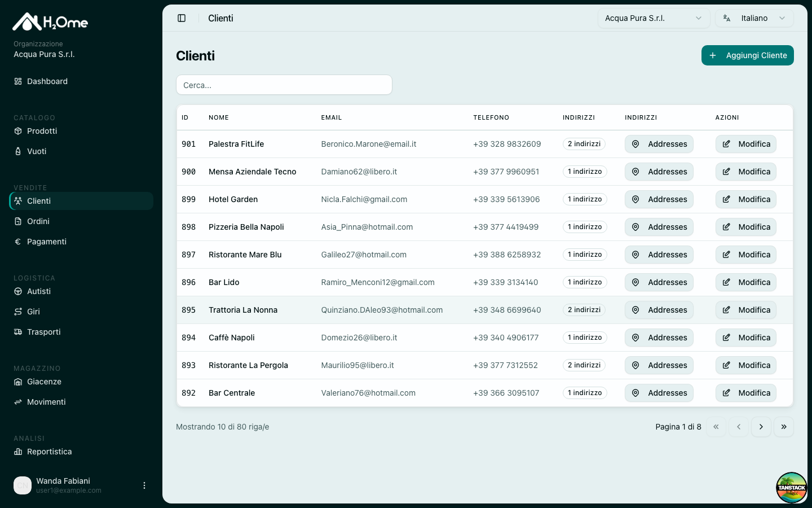Click Modifica for Mensa Aziendale Tecno
The height and width of the screenshot is (508, 812).
click(x=746, y=172)
